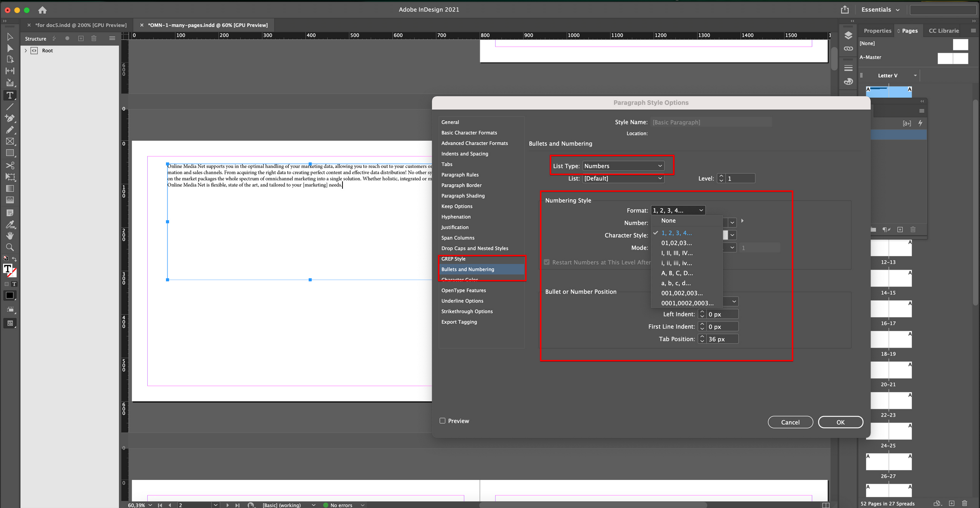Open the Color Theme eyedropper tool
This screenshot has width=980, height=508.
pos(10,224)
